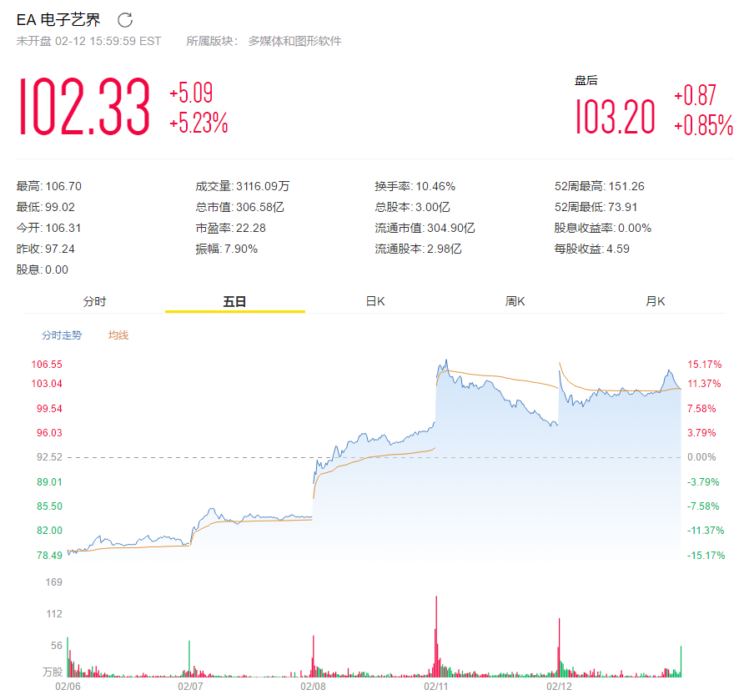The width and height of the screenshot is (739, 700).
Task: Click the 成交量: 3116.09万 value
Action: [243, 186]
